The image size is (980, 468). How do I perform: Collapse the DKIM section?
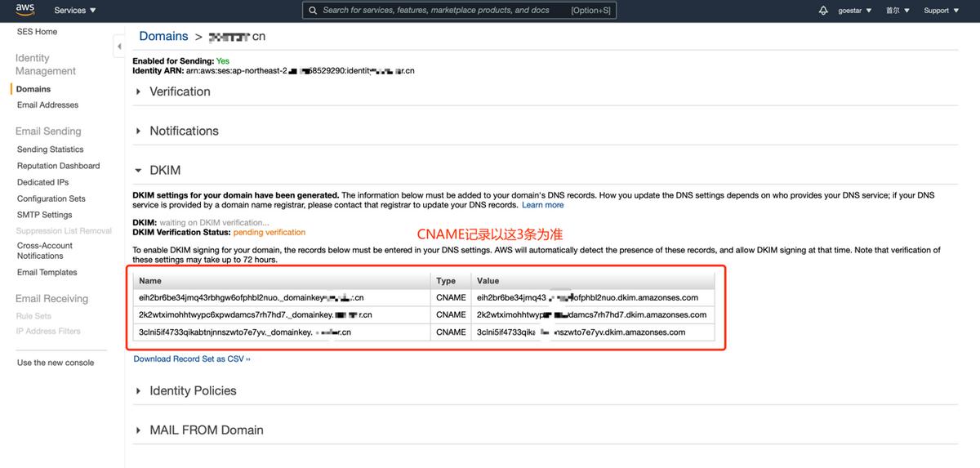tap(158, 170)
